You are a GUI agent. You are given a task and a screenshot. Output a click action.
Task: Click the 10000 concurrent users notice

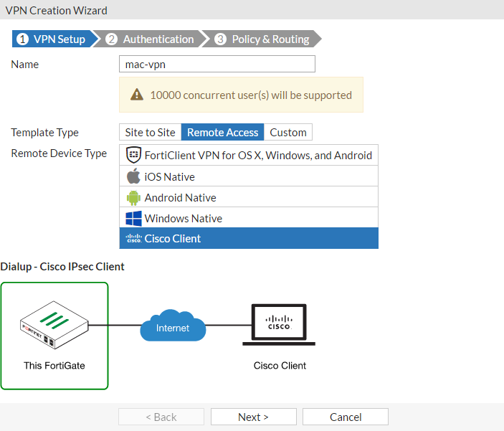coord(241,95)
